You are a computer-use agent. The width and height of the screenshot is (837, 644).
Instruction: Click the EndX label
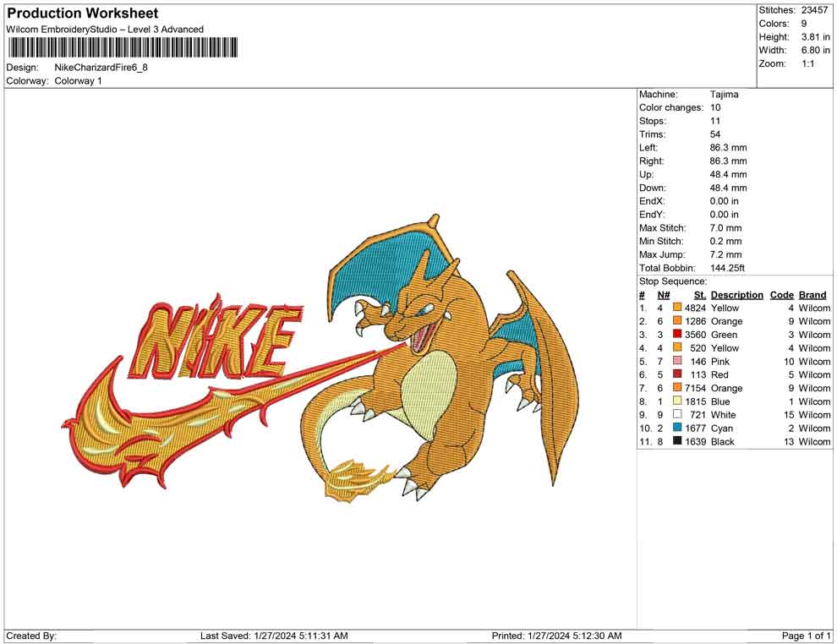point(653,200)
